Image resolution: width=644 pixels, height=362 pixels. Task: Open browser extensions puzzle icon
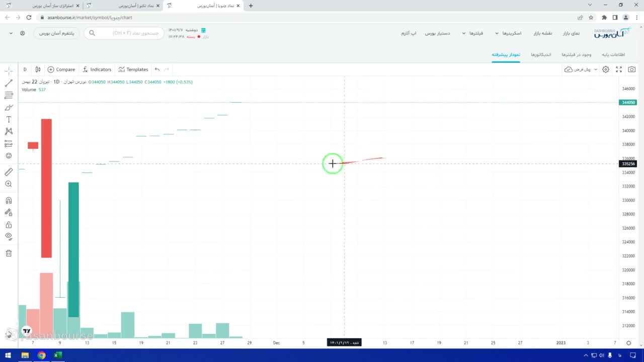[x=604, y=17]
